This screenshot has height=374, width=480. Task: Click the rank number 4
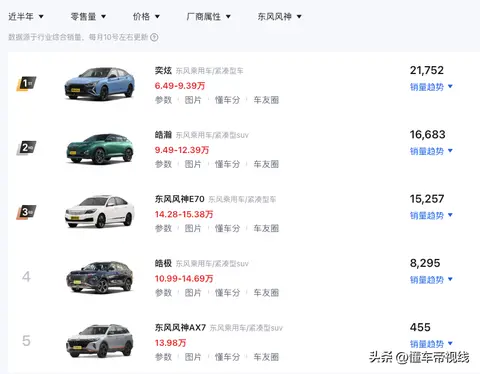[26, 277]
